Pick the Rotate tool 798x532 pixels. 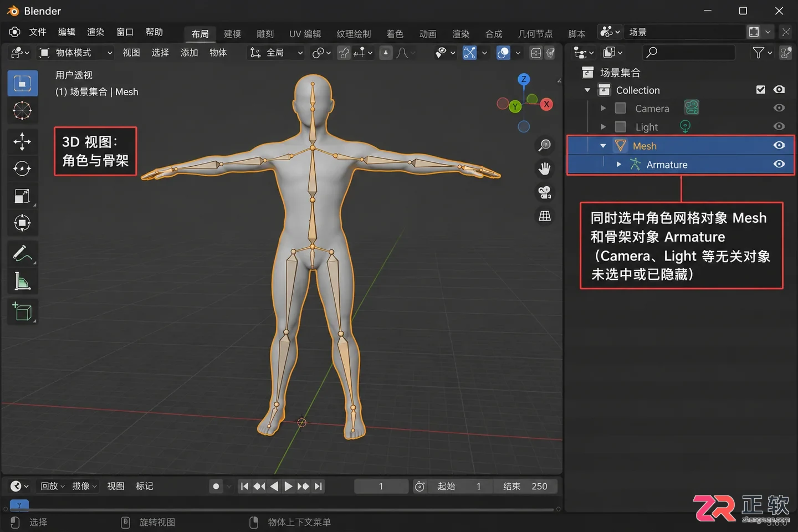click(22, 168)
